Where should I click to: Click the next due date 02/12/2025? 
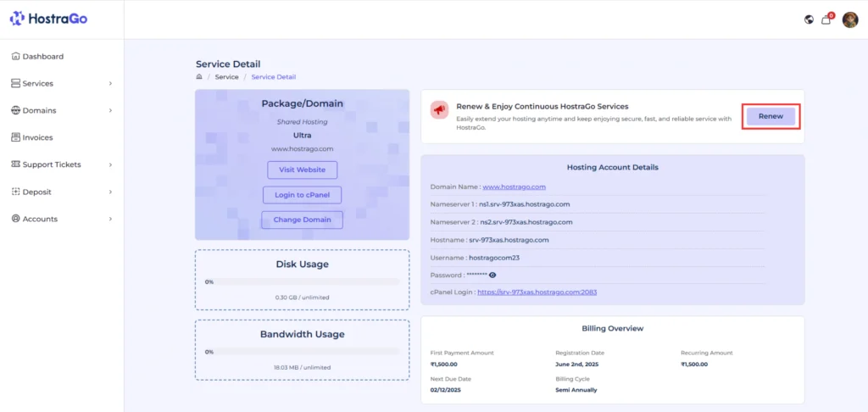[x=446, y=390]
